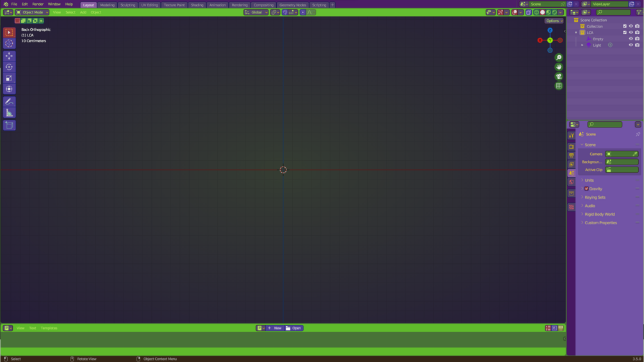Image resolution: width=644 pixels, height=362 pixels.
Task: Snap view to the X axis gizmo
Action: click(540, 40)
